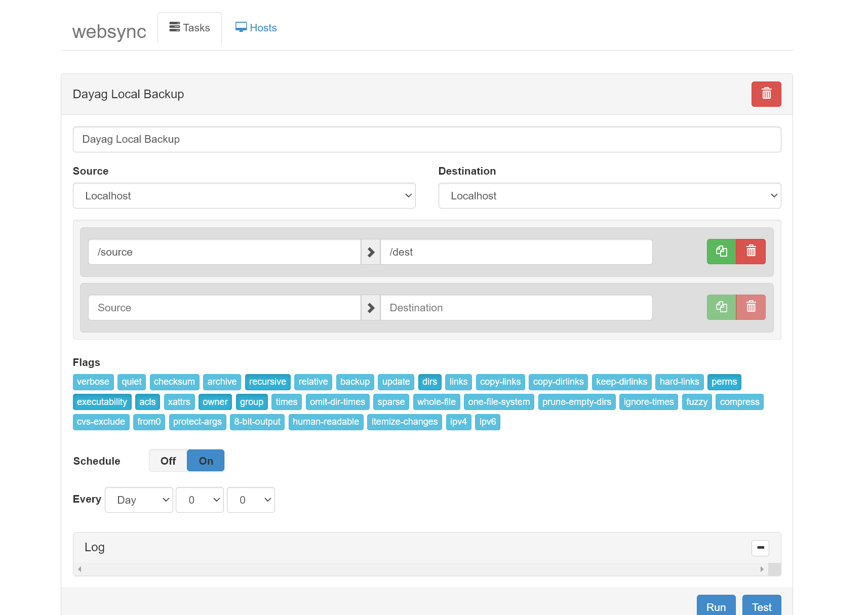Open the Destination host dropdown
The height and width of the screenshot is (615, 868).
[609, 196]
